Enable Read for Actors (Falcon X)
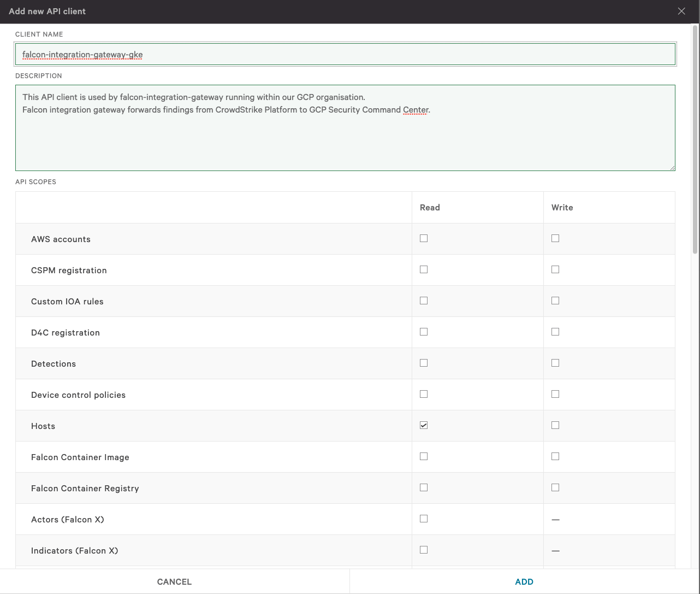Image resolution: width=700 pixels, height=594 pixels. click(x=424, y=519)
